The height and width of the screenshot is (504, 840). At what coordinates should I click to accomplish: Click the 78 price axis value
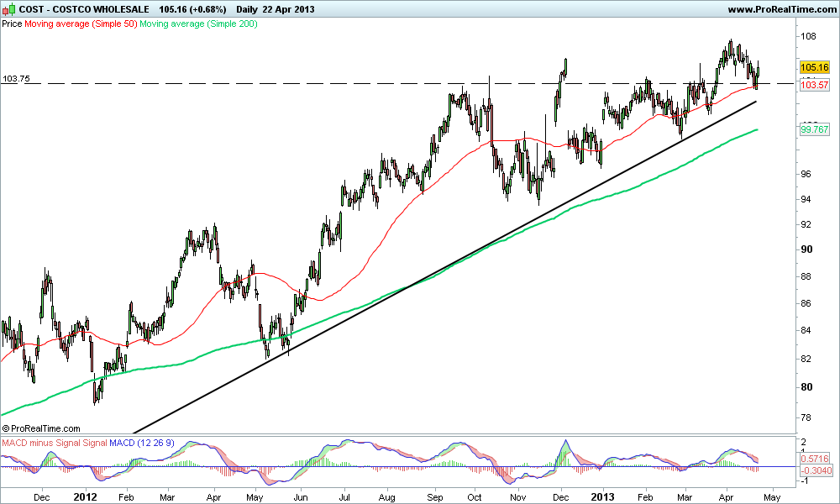tap(806, 417)
